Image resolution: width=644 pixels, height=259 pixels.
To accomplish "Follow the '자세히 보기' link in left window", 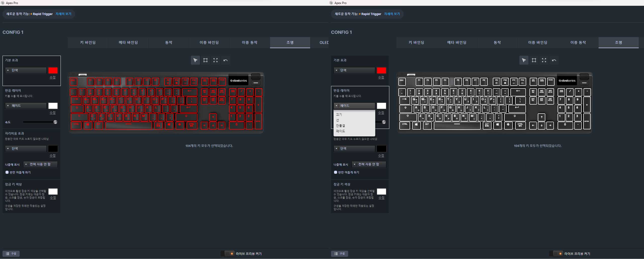I will [63, 14].
